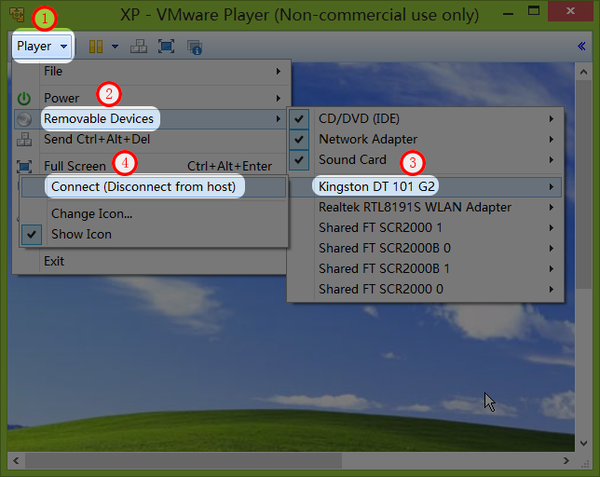Pause the virtual machine from the toolbar
600x477 pixels.
(96, 46)
